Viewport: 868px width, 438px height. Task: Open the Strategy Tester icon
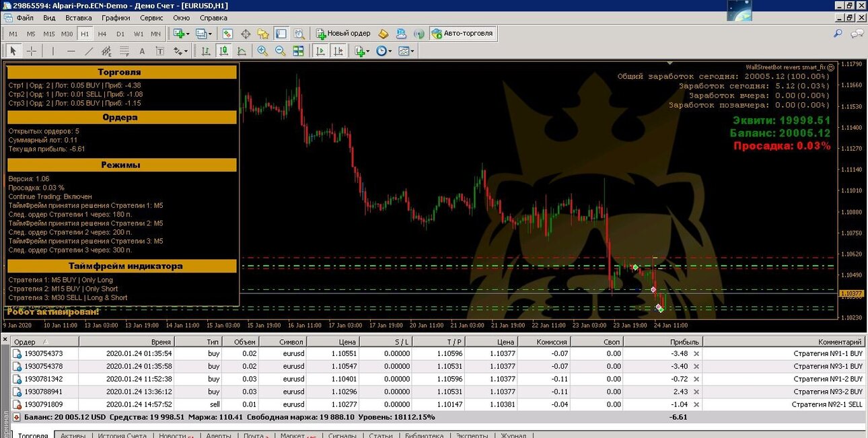click(x=298, y=33)
